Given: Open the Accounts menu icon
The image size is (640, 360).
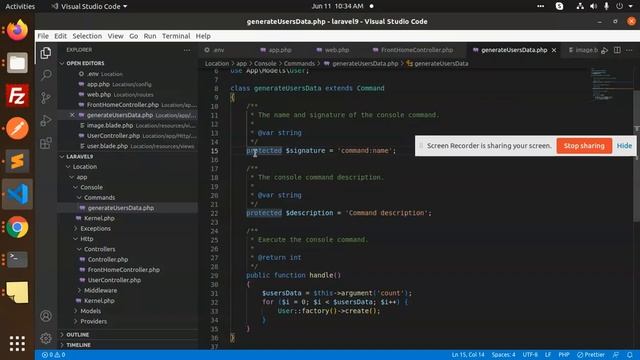Looking at the screenshot, I should (46, 316).
